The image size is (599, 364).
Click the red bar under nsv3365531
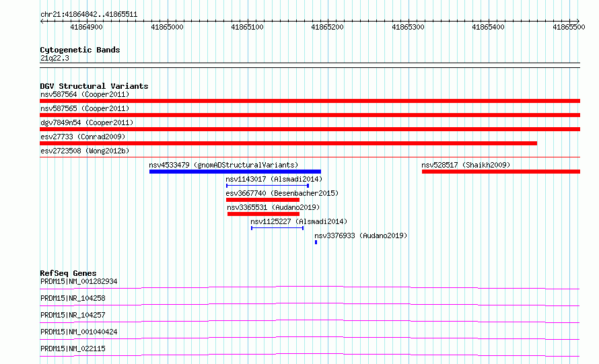(263, 214)
